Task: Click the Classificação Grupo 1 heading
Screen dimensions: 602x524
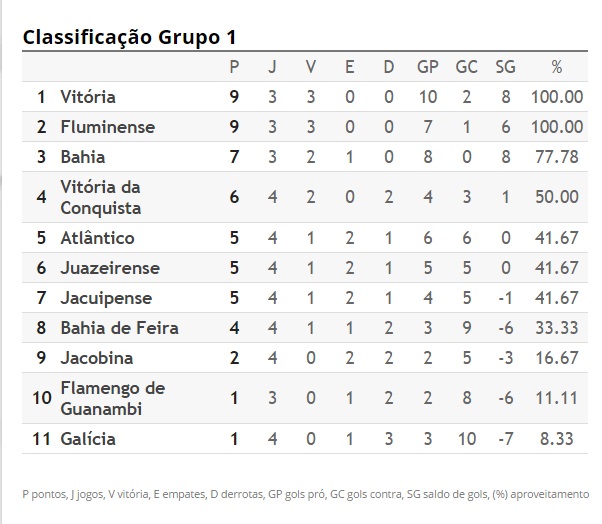Action: 129,38
